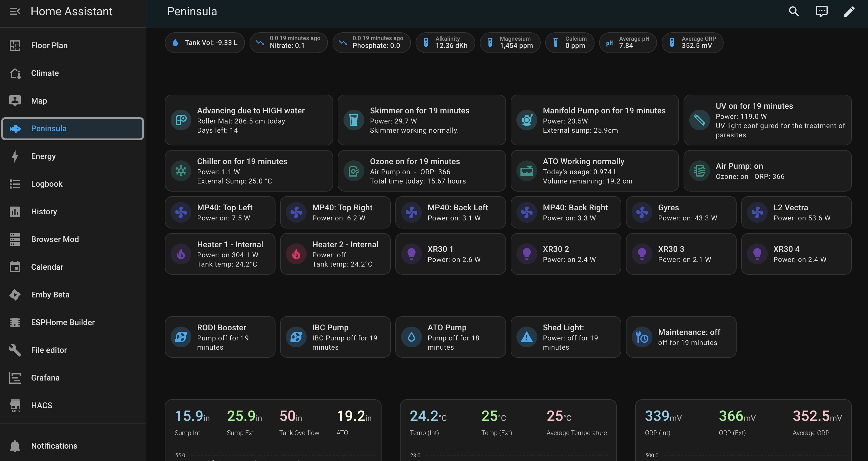This screenshot has height=461, width=868.
Task: Click the Shed Light warning icon
Action: (x=527, y=337)
